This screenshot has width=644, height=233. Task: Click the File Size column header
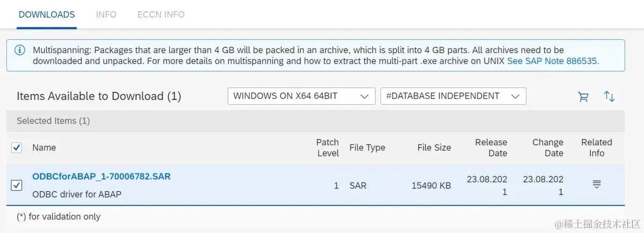tap(434, 148)
